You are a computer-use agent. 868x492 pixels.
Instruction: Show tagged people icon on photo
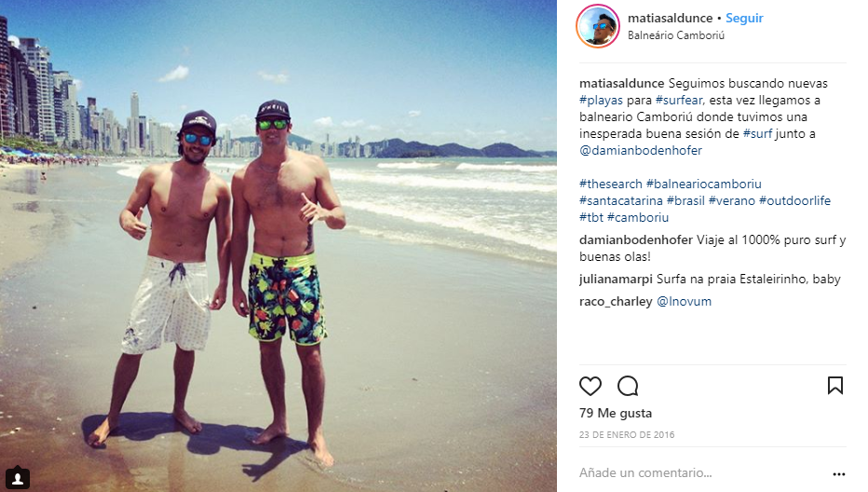pyautogui.click(x=17, y=478)
